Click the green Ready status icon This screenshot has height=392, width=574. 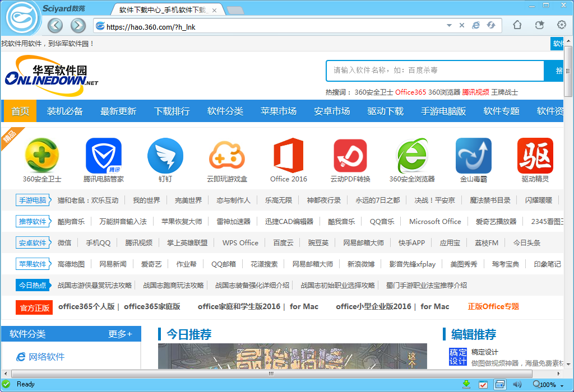6,384
